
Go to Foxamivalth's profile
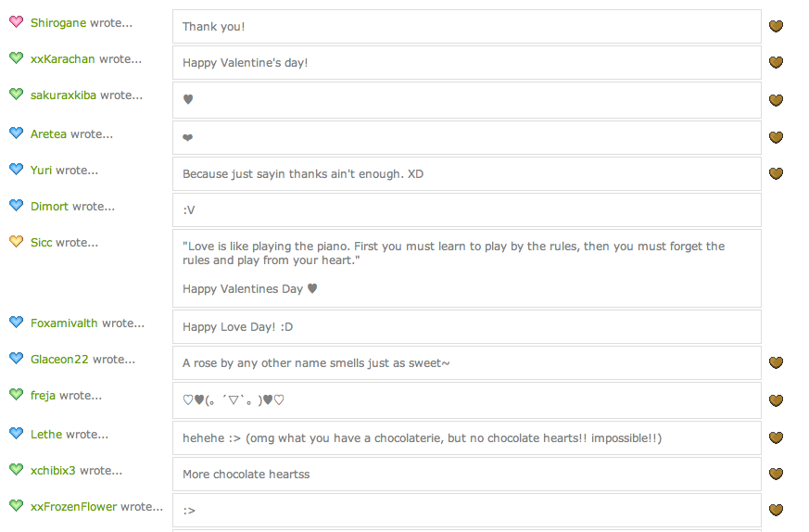click(64, 323)
